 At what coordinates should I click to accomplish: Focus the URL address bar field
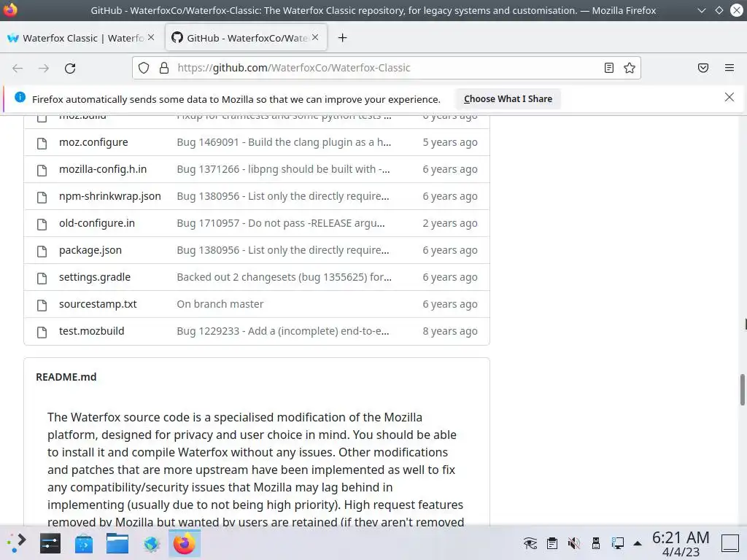[386, 68]
